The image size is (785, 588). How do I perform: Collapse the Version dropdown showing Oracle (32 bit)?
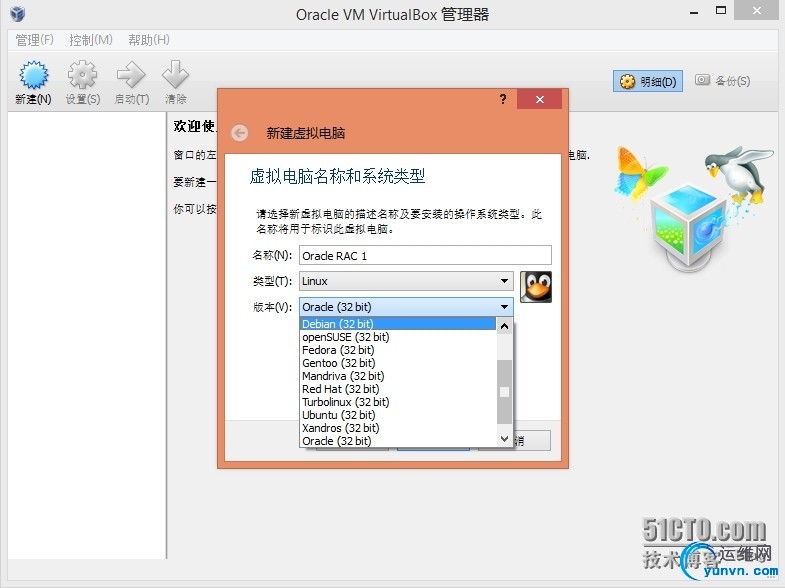point(407,307)
